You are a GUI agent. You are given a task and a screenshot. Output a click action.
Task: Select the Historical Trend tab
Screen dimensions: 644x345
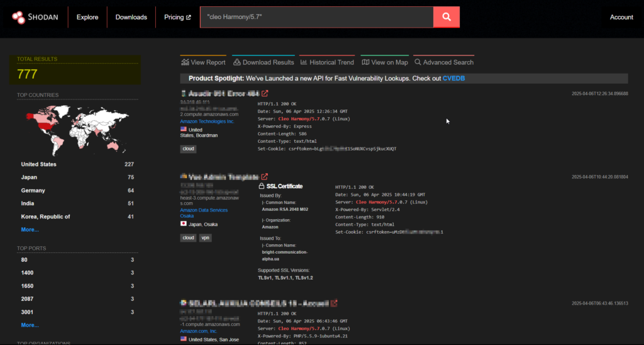point(327,62)
